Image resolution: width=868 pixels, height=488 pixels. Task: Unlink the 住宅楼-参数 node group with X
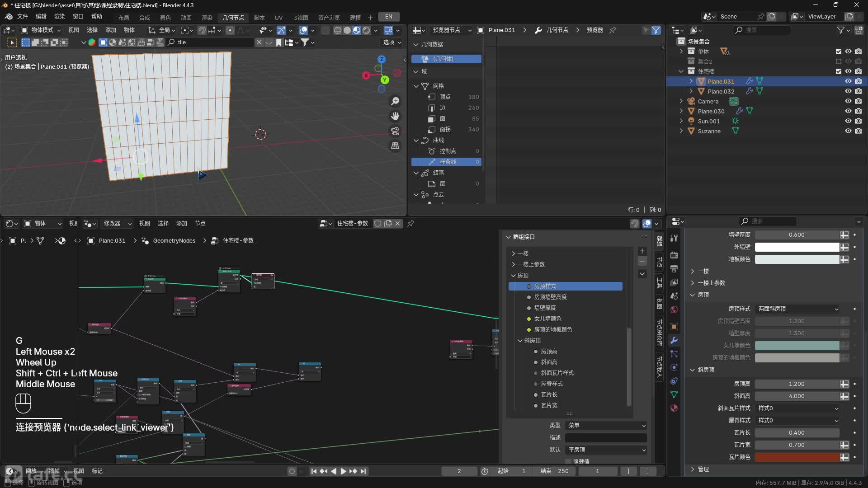coord(398,224)
